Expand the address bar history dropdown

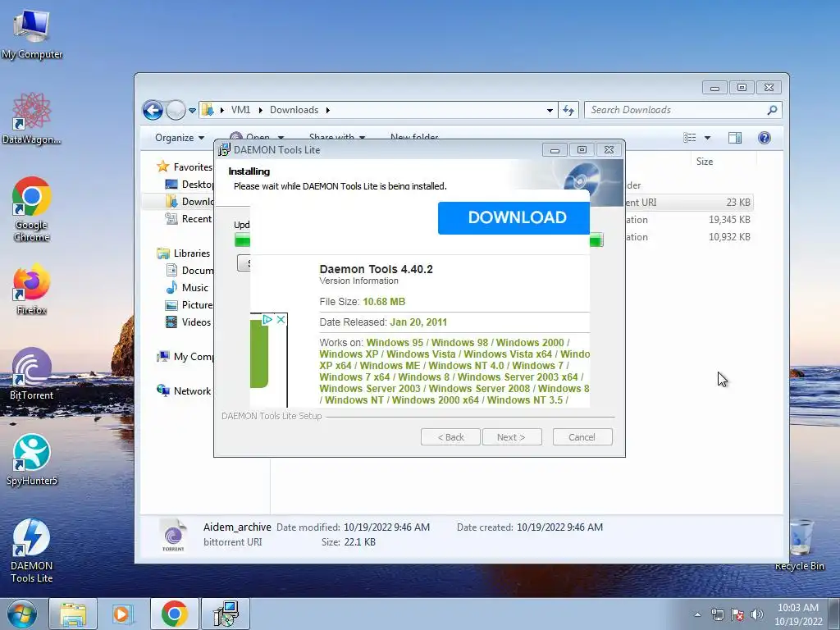550,111
